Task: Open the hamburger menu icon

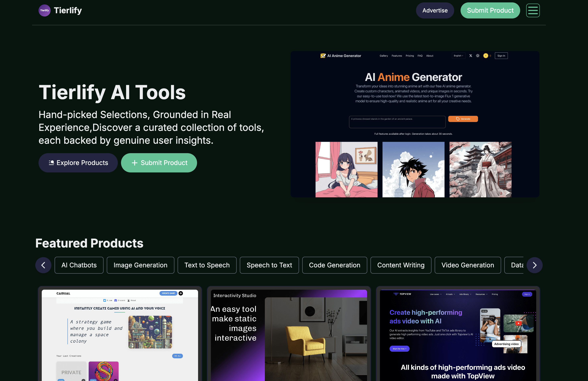Action: point(533,10)
